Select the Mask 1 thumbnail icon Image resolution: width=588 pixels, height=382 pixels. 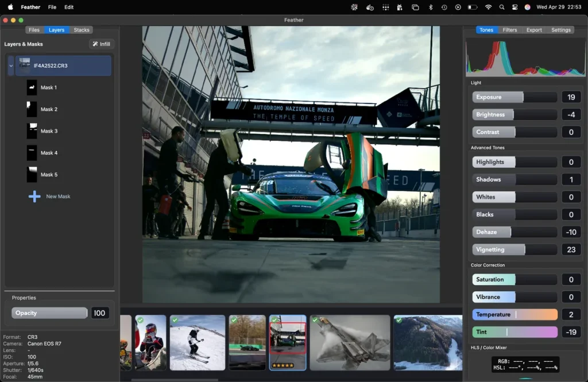click(x=32, y=87)
